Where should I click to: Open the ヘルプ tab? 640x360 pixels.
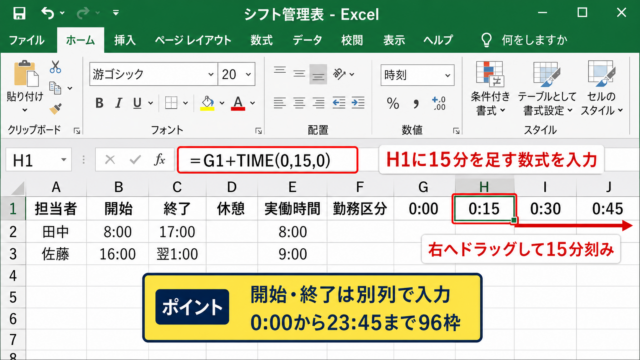click(438, 40)
